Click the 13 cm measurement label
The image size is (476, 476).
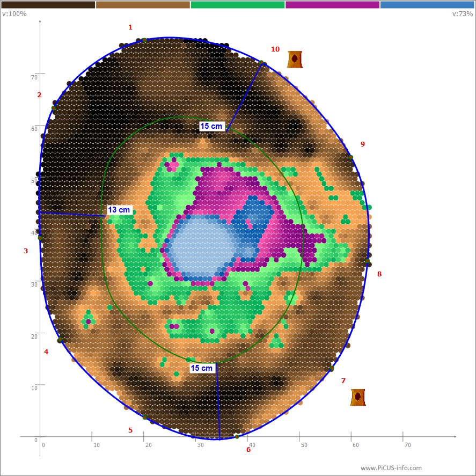pyautogui.click(x=119, y=210)
